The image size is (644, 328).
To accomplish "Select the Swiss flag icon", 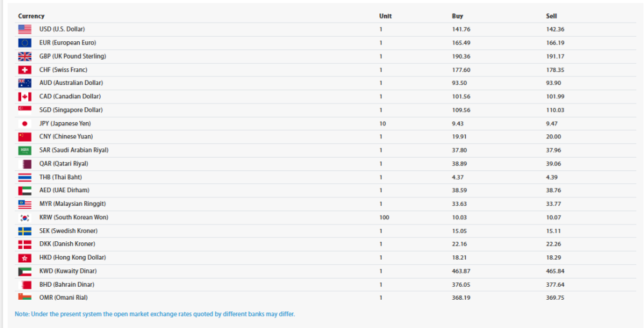I will click(x=24, y=69).
